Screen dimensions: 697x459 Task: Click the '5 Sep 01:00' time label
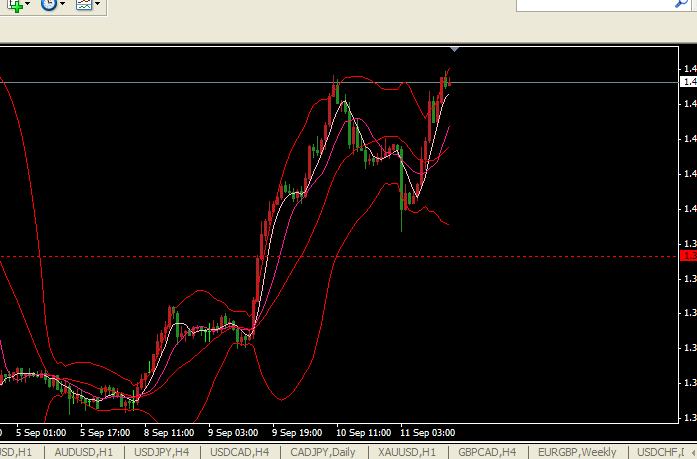pos(41,432)
